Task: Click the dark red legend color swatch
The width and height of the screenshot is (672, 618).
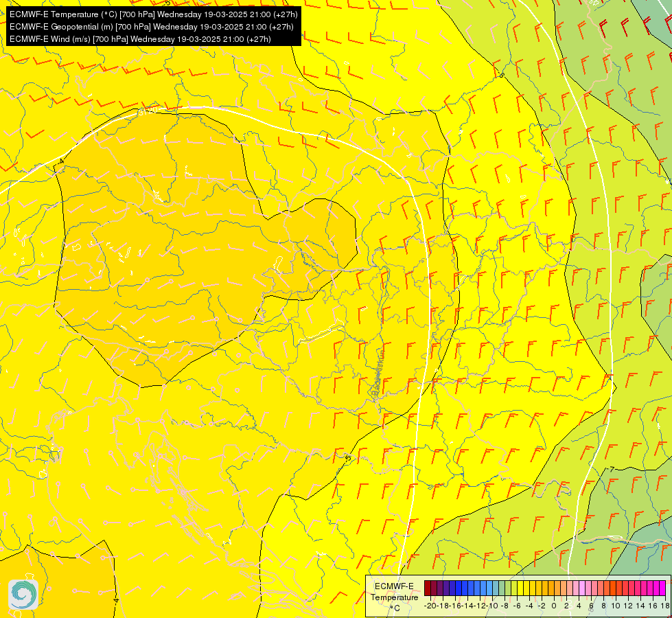Action: coord(428,588)
